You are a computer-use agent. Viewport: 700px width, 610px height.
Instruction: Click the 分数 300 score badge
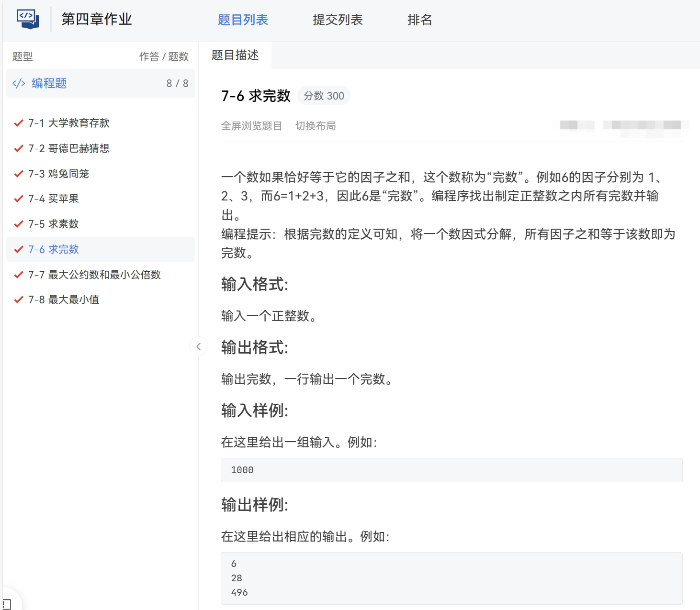(324, 96)
